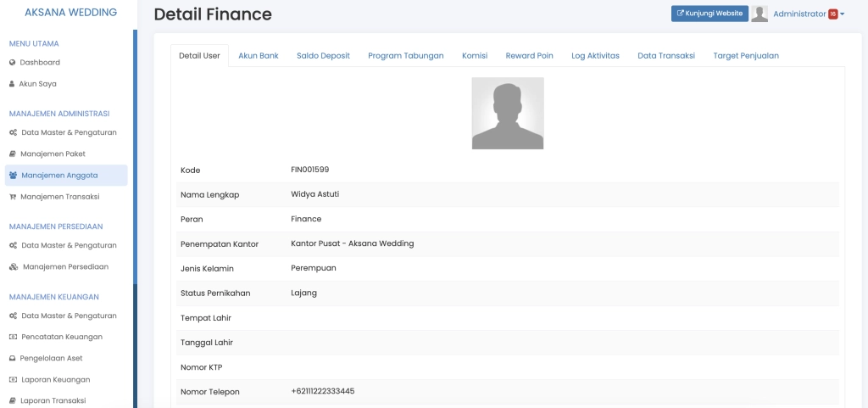Go to the Reward Poin tab
The image size is (868, 408).
(x=529, y=56)
